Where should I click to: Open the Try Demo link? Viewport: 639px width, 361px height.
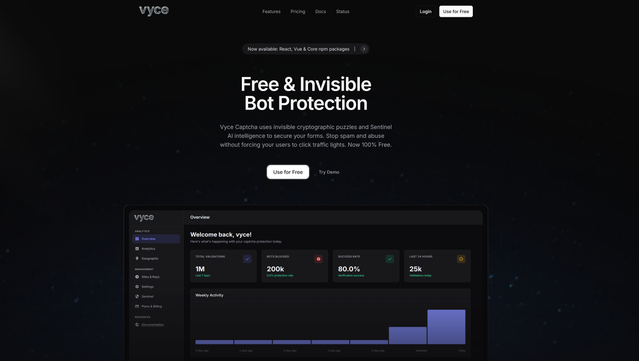(329, 172)
